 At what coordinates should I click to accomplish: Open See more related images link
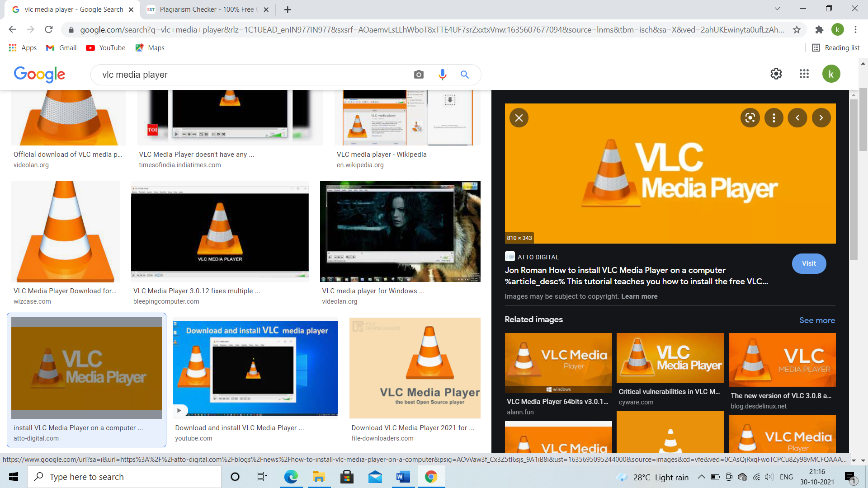pos(817,320)
